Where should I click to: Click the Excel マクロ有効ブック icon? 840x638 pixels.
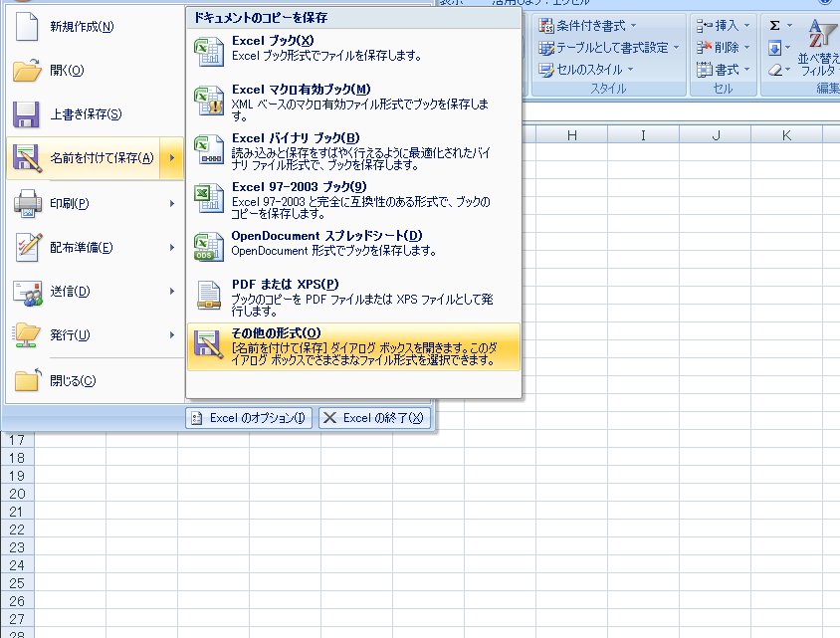(209, 101)
